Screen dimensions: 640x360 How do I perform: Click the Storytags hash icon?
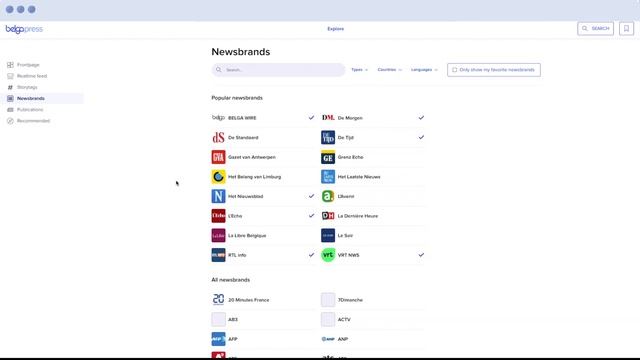click(x=10, y=87)
